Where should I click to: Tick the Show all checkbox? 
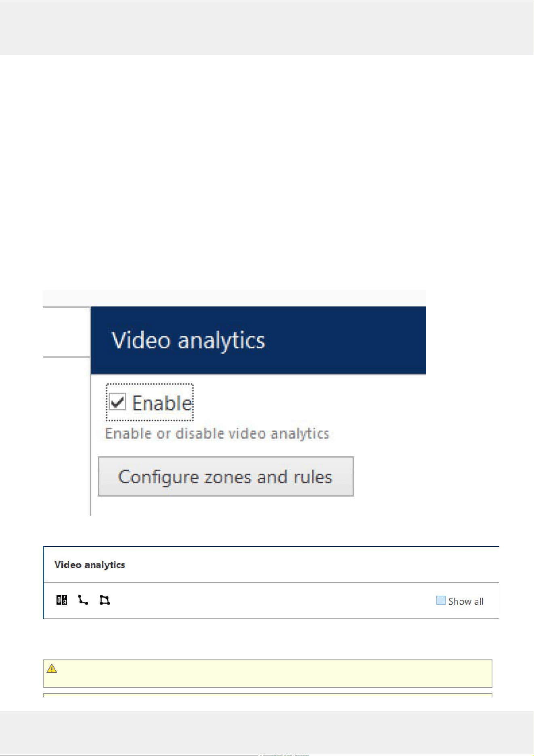(x=441, y=600)
